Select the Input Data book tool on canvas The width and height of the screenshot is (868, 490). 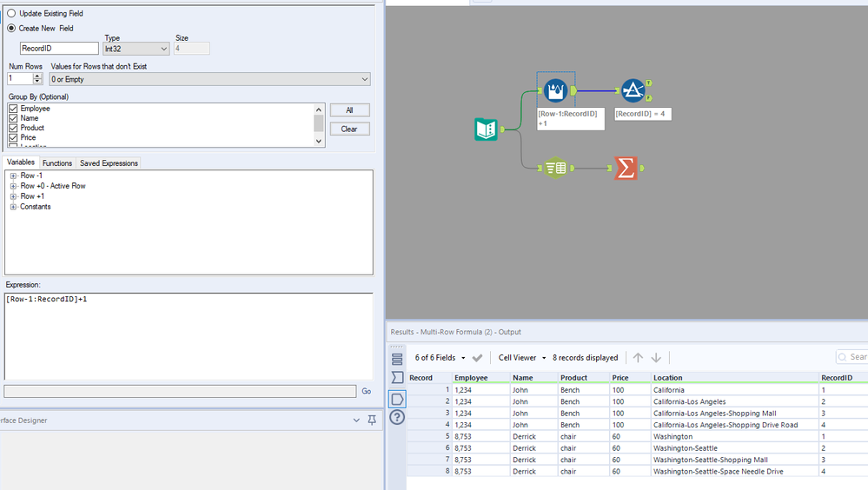pos(486,129)
